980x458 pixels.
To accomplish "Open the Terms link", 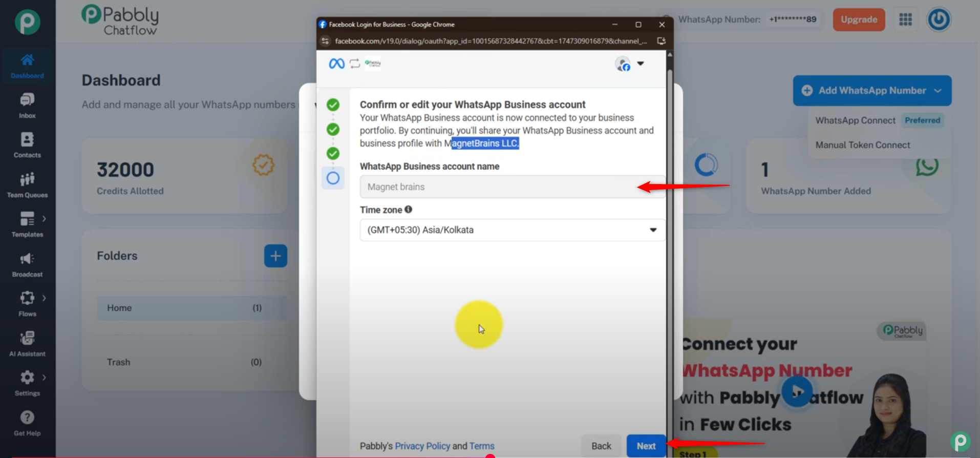I will point(482,446).
